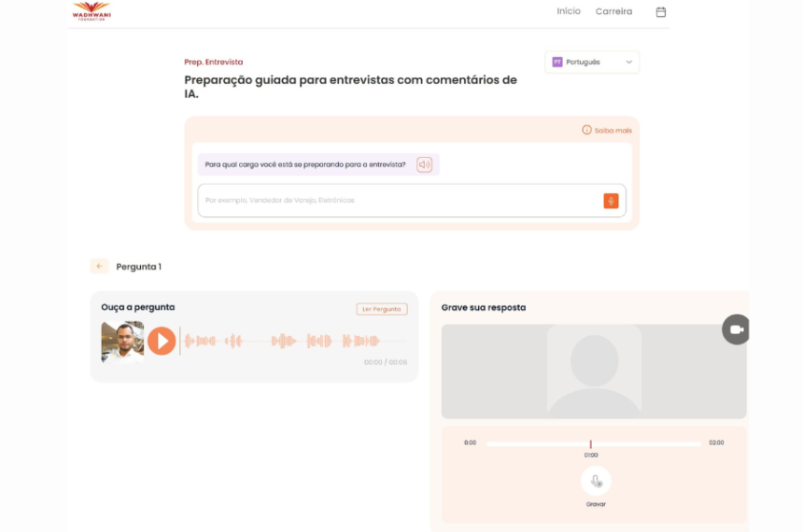This screenshot has width=803, height=532.
Task: Open the calendar icon in header
Action: 661,12
